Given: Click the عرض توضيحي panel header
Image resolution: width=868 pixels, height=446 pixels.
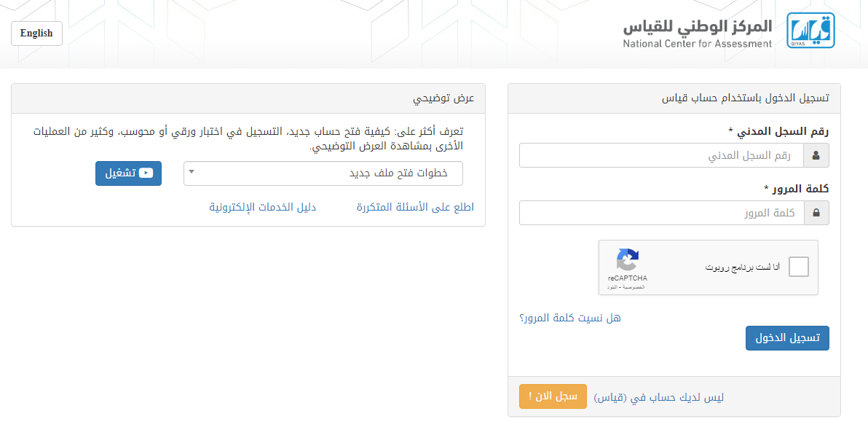Looking at the screenshot, I should point(444,98).
